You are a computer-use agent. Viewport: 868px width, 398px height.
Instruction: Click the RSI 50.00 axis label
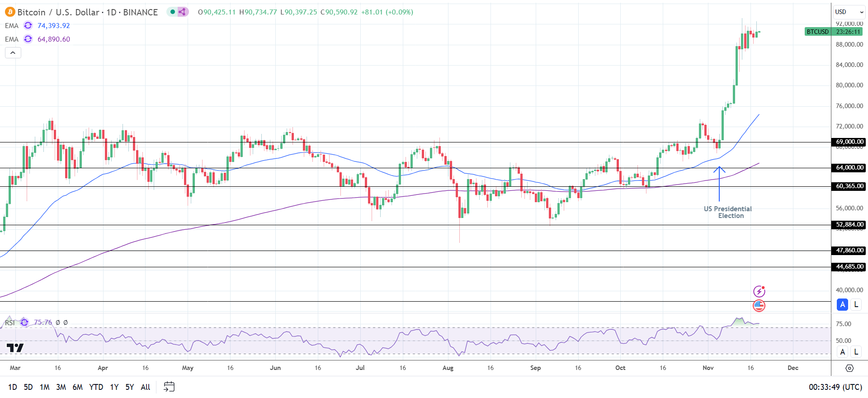844,341
